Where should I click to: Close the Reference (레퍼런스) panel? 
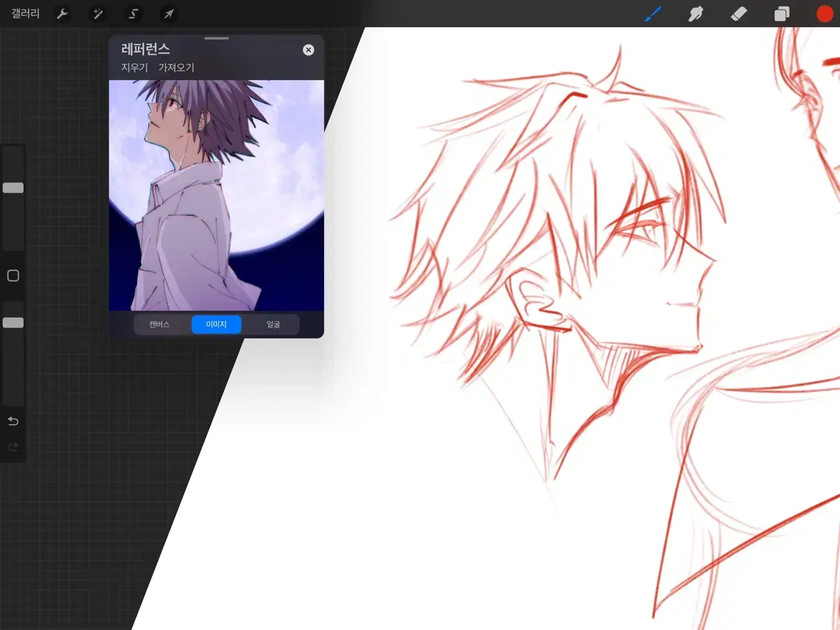point(308,50)
